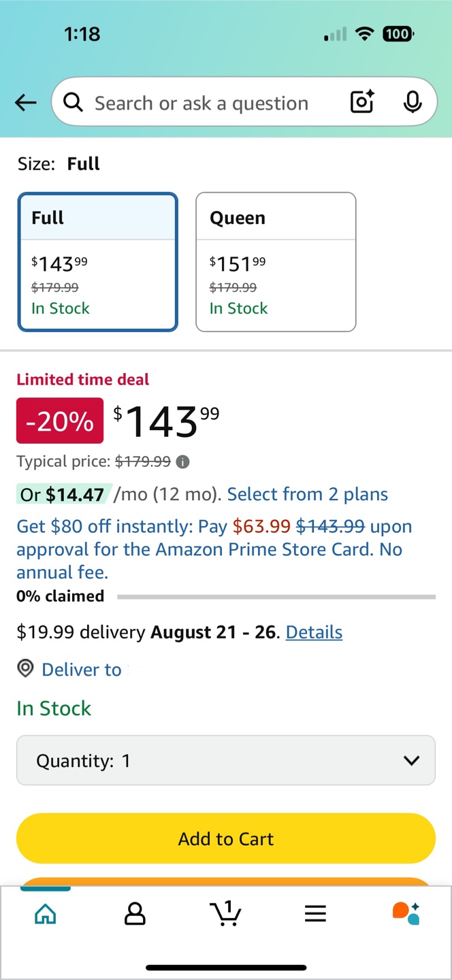Open the shopping cart icon
The height and width of the screenshot is (980, 452).
pyautogui.click(x=226, y=913)
